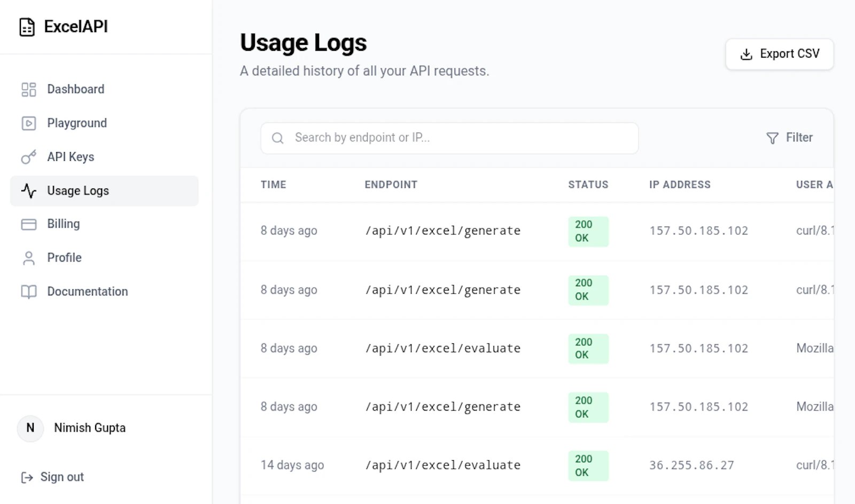This screenshot has width=855, height=504.
Task: Click the TIME column header
Action: tap(274, 185)
